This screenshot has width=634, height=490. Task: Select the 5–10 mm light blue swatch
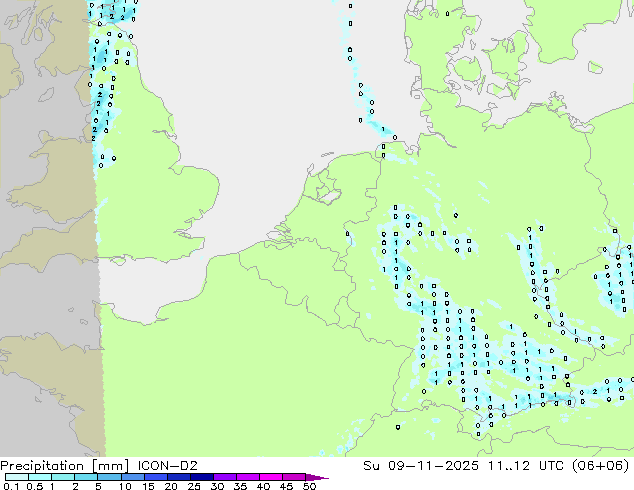click(109, 477)
